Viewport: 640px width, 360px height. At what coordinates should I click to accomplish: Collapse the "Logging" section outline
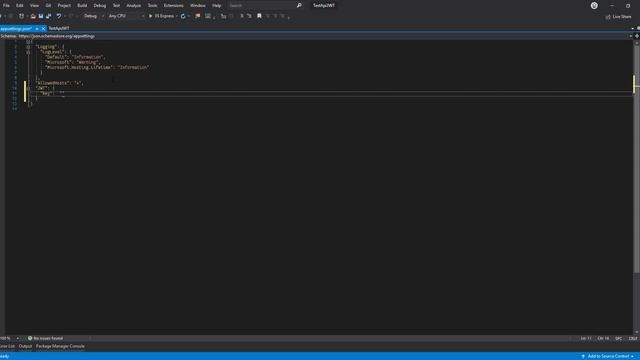[28, 47]
